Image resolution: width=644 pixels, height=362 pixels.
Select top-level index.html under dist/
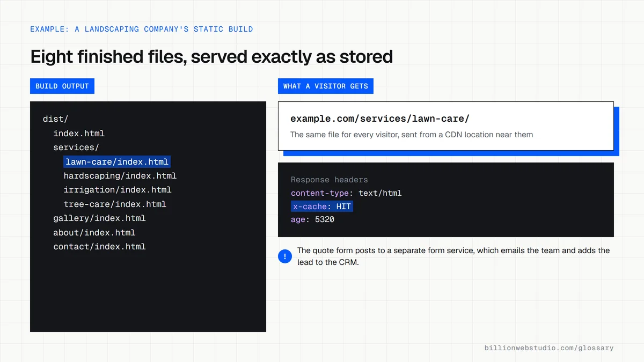click(79, 133)
